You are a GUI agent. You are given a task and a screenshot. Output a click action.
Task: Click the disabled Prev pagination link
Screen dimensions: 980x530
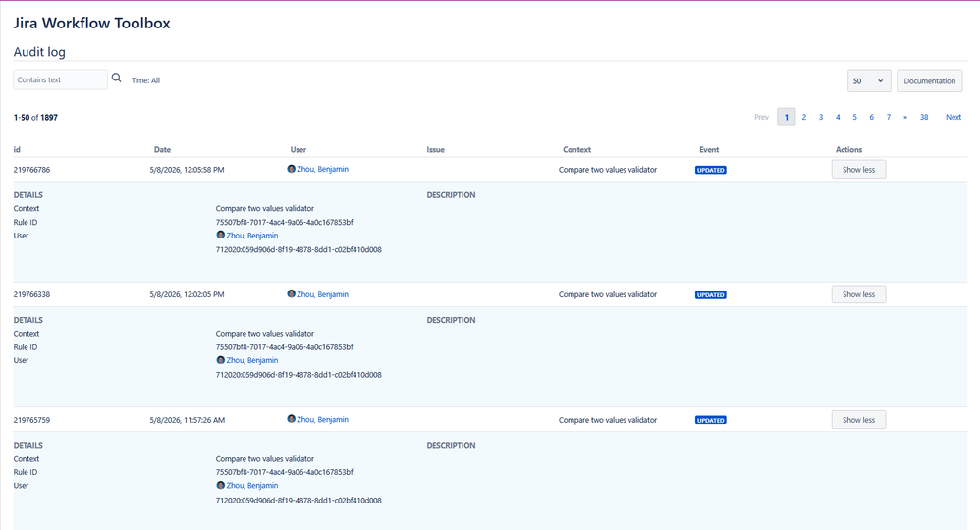(x=761, y=117)
